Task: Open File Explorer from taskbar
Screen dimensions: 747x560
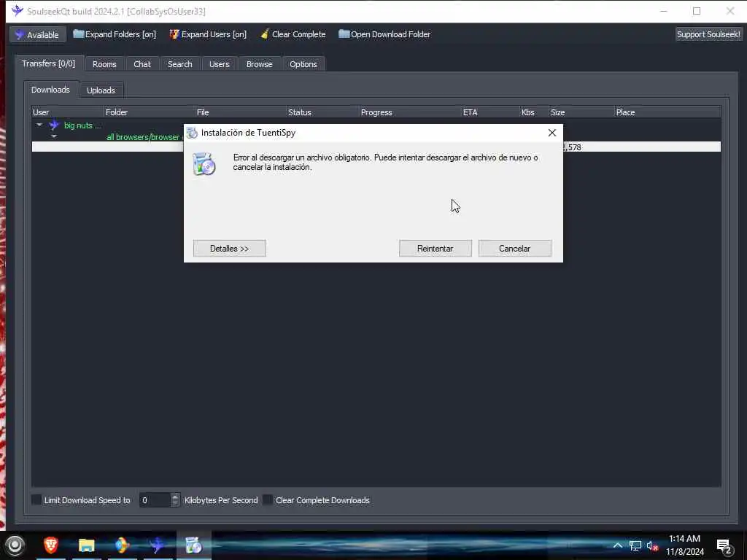Action: point(86,545)
